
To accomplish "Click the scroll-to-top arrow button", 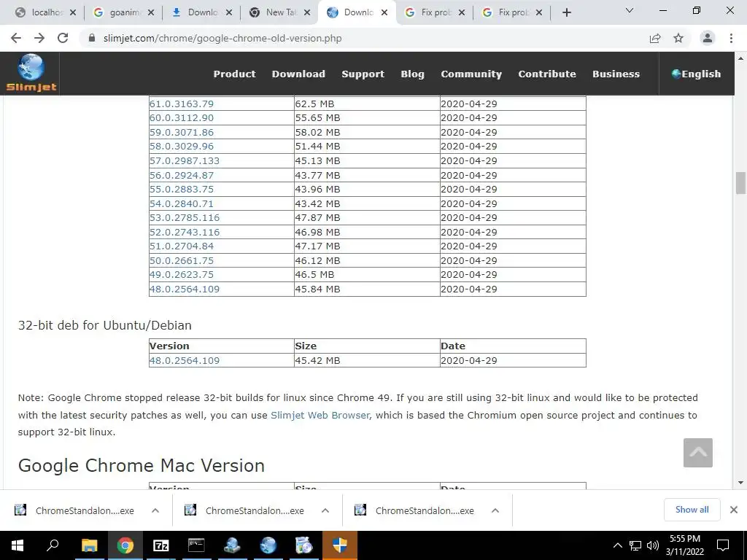I will tap(698, 453).
